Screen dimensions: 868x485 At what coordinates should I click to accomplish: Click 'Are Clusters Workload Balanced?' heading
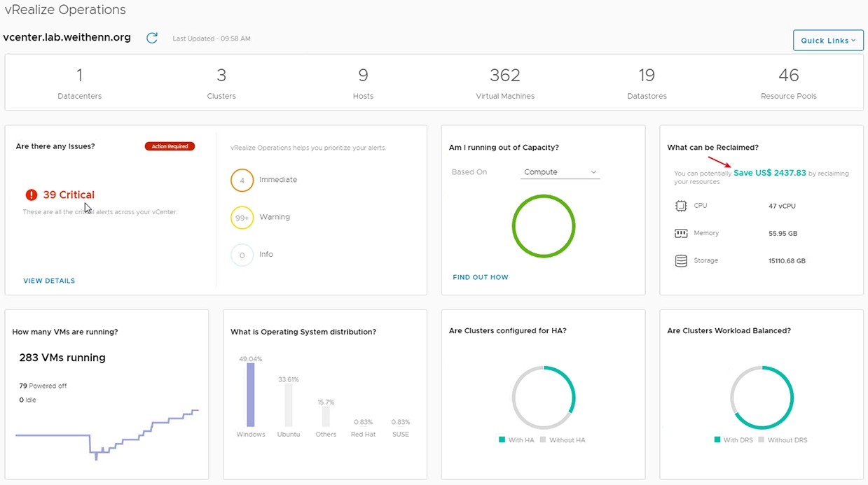[x=729, y=331]
